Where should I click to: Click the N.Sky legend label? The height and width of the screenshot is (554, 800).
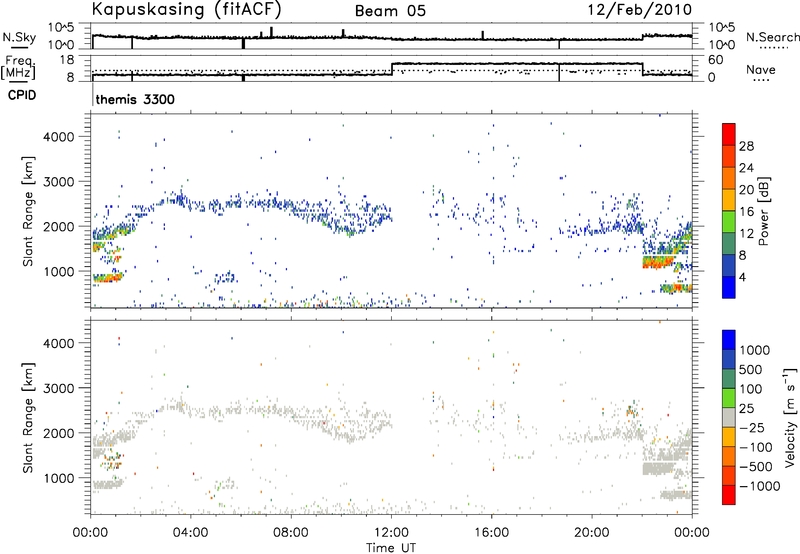point(19,37)
